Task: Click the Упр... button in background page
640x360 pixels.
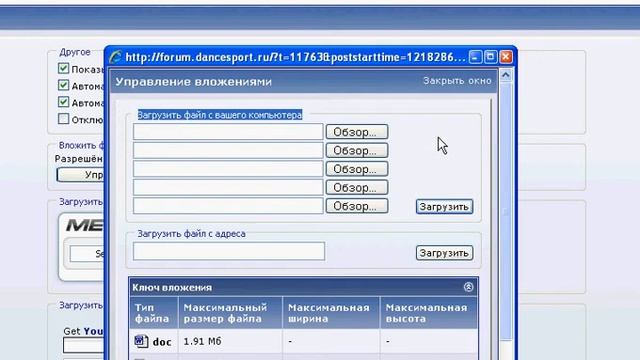Action: (80, 175)
